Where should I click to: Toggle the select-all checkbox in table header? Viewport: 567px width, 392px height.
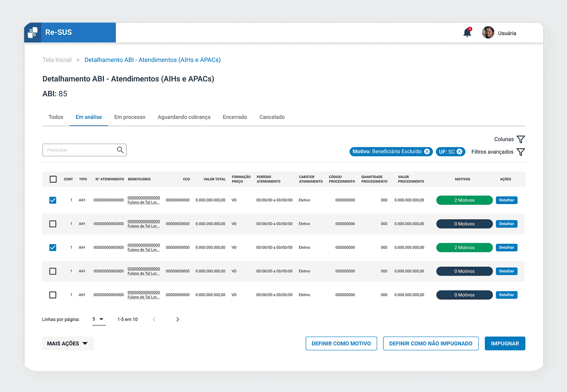tap(53, 179)
